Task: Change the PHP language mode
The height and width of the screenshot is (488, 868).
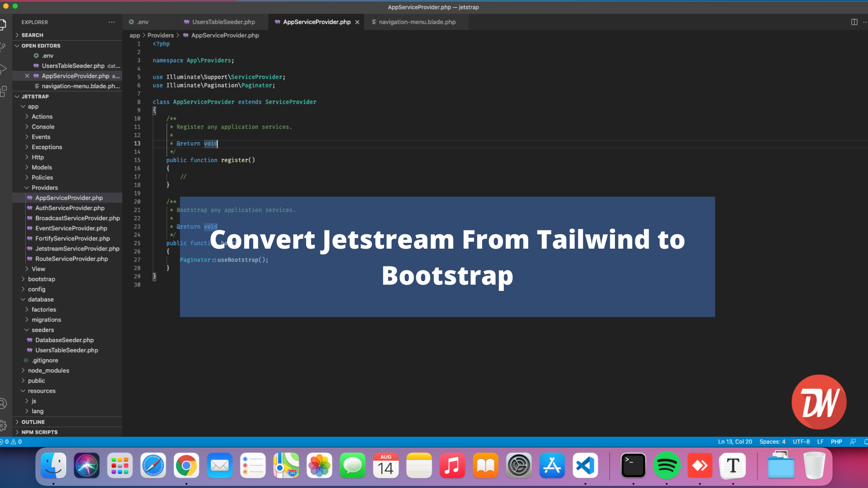Action: 836,442
